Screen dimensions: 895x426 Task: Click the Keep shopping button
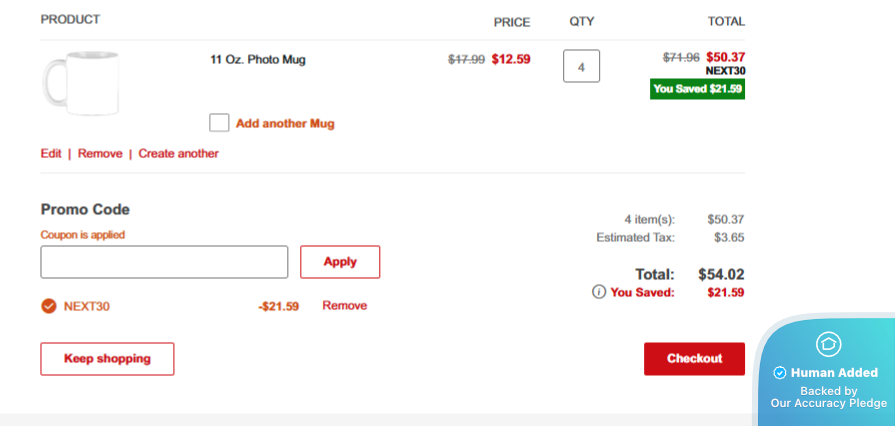pos(107,359)
